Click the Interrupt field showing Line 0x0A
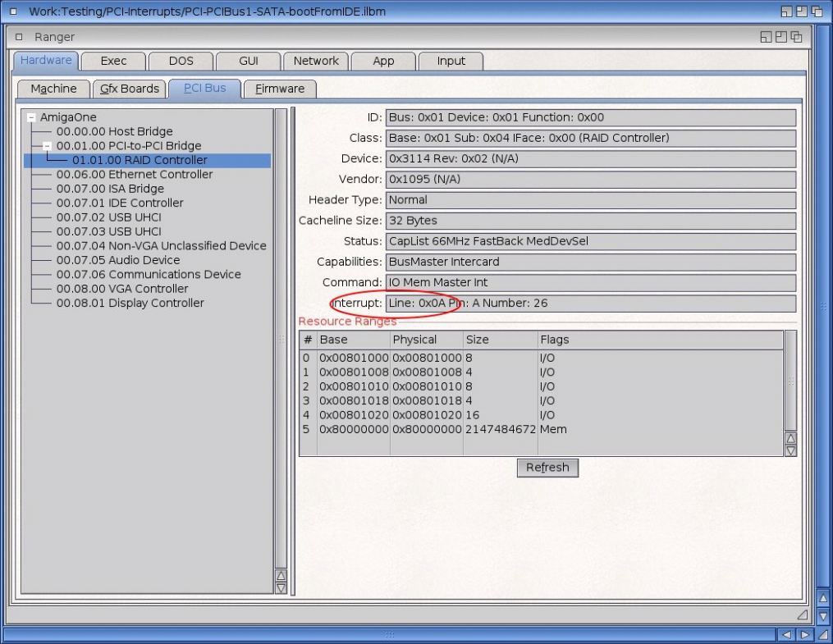 591,304
